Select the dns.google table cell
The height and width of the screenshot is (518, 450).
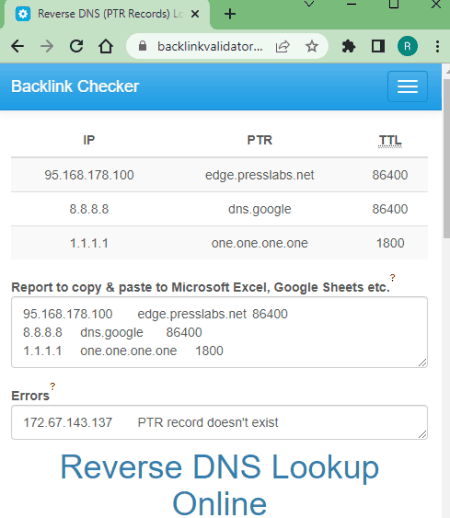[x=260, y=209]
